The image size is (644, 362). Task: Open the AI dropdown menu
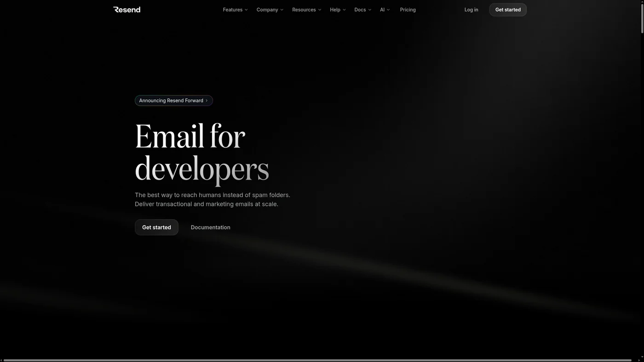385,10
